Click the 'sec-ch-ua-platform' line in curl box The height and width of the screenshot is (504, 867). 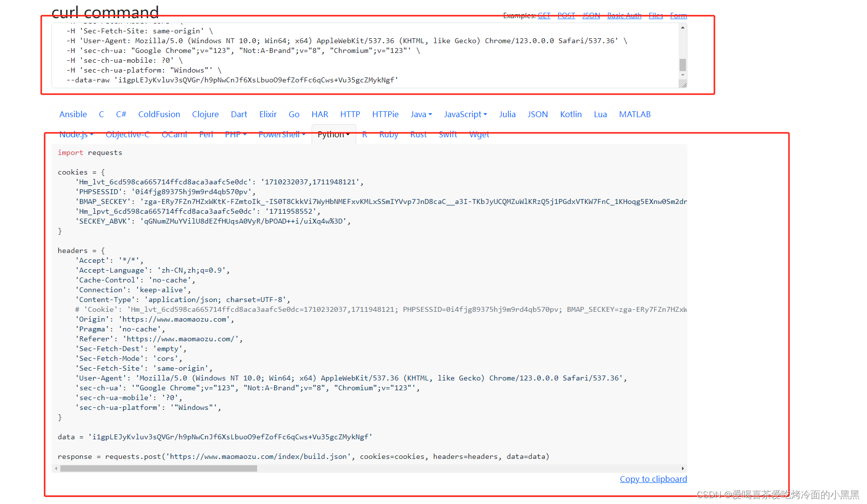pyautogui.click(x=144, y=70)
